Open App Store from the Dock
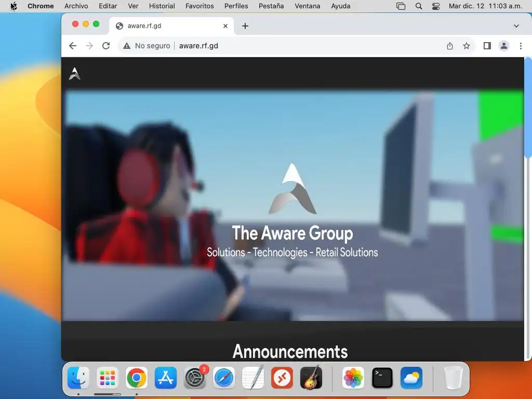The height and width of the screenshot is (399, 532). click(166, 378)
